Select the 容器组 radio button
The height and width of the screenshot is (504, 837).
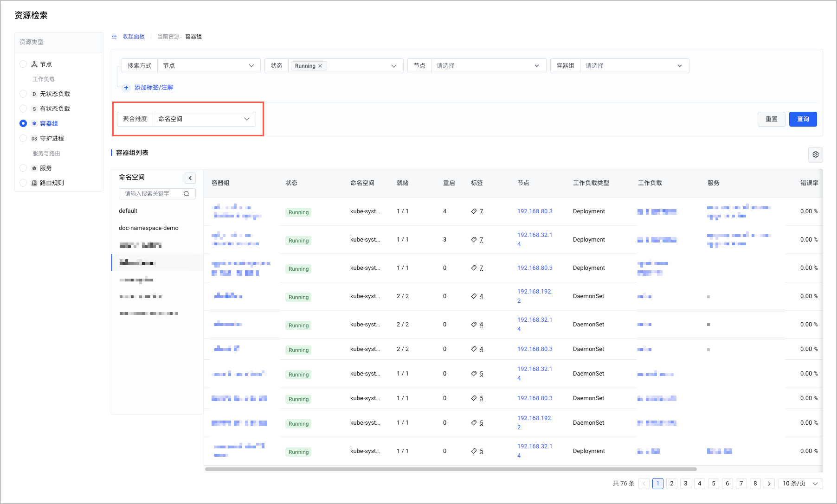click(23, 123)
